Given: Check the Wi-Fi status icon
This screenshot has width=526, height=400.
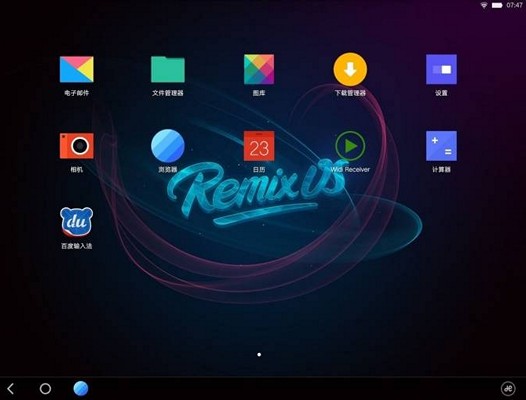Looking at the screenshot, I should click(484, 5).
